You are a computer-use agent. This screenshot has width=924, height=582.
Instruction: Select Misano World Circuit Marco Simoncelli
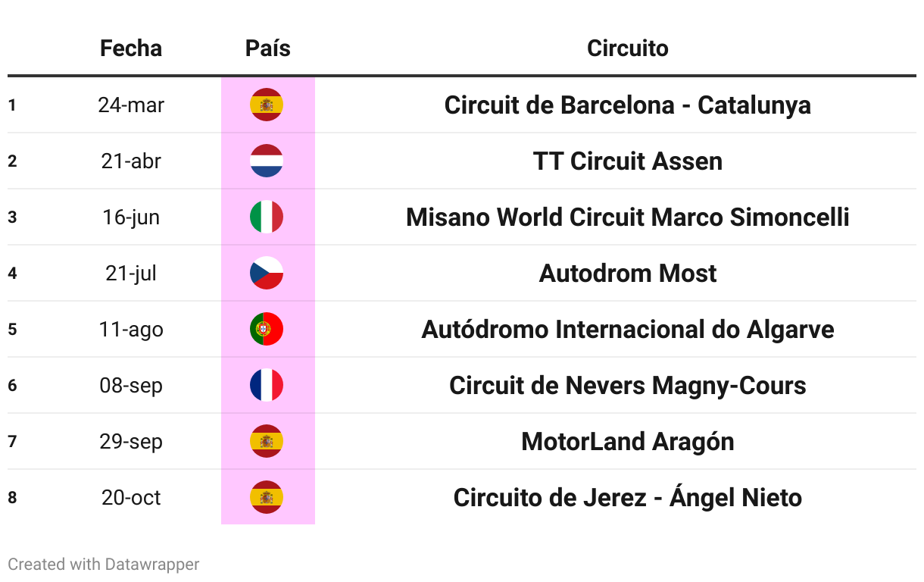(x=628, y=217)
